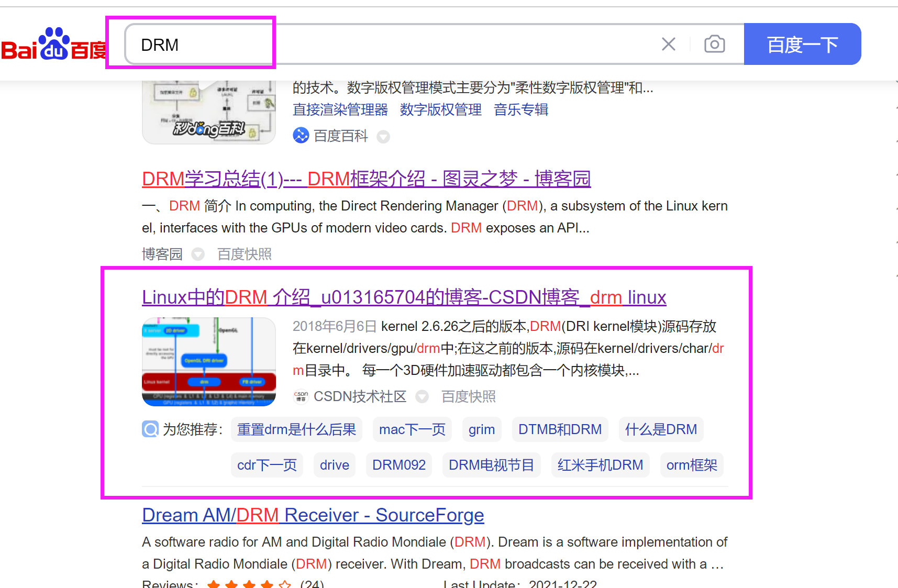
Task: Select the cdr下一页 suggestion
Action: click(267, 465)
